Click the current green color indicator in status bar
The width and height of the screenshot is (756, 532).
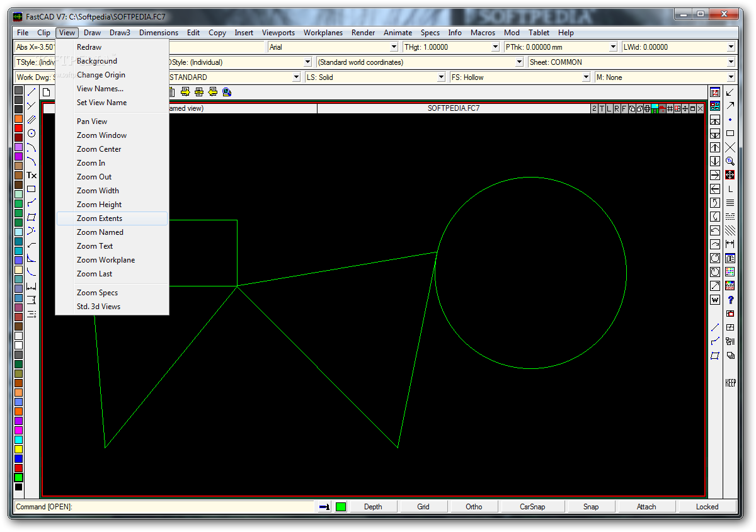[x=341, y=507]
